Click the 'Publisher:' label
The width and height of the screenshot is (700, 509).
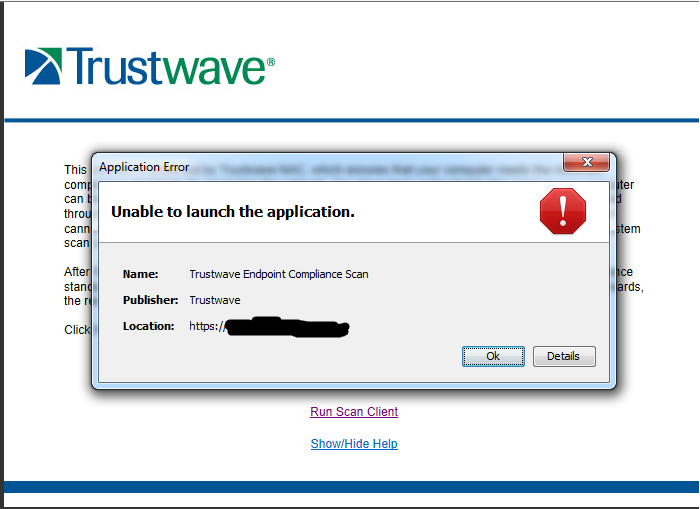coord(150,300)
